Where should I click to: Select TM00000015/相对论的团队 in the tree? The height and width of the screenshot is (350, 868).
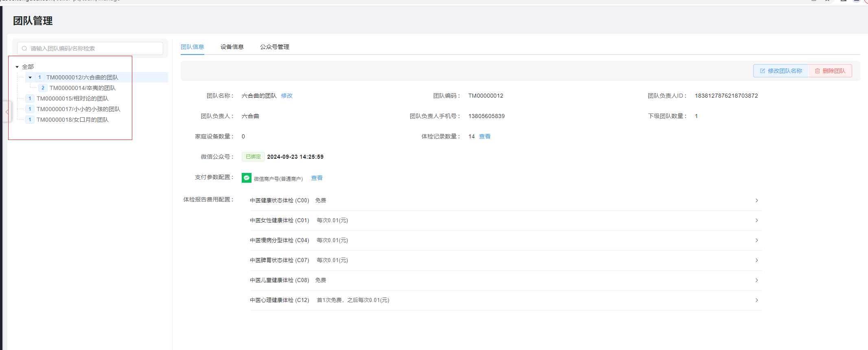[72, 98]
